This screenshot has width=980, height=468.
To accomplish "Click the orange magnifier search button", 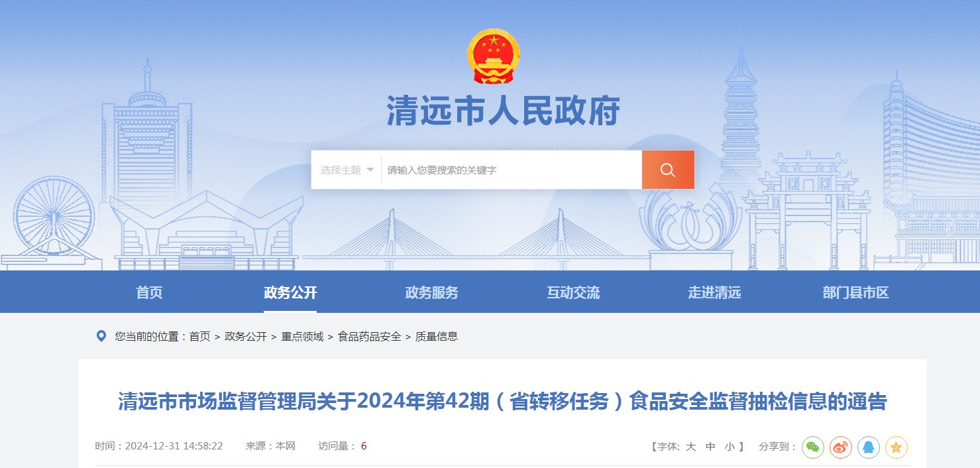I will [668, 170].
